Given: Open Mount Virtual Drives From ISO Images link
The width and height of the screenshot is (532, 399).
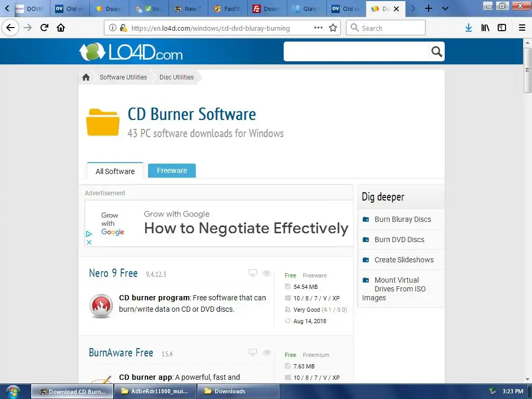Looking at the screenshot, I should [x=394, y=289].
